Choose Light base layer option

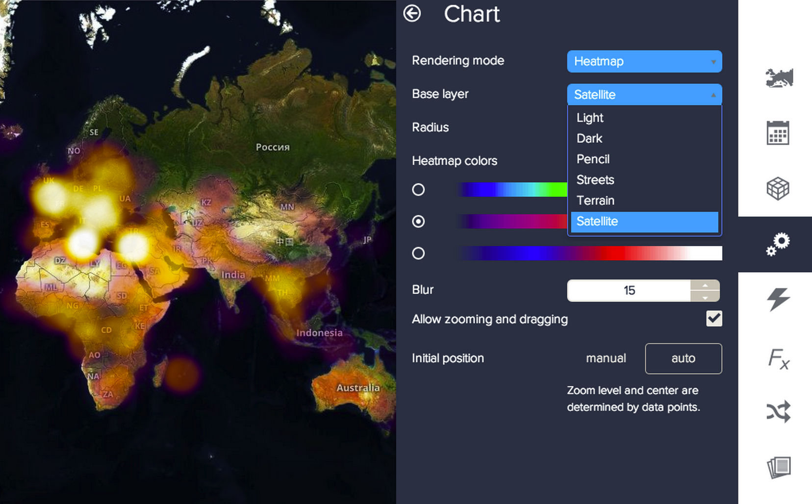[x=644, y=118]
